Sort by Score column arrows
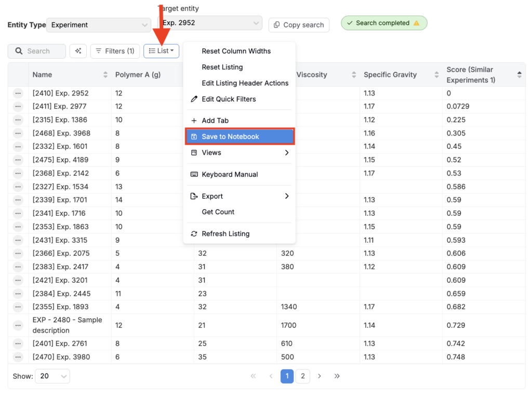Image resolution: width=532 pixels, height=398 pixels. pyautogui.click(x=519, y=75)
